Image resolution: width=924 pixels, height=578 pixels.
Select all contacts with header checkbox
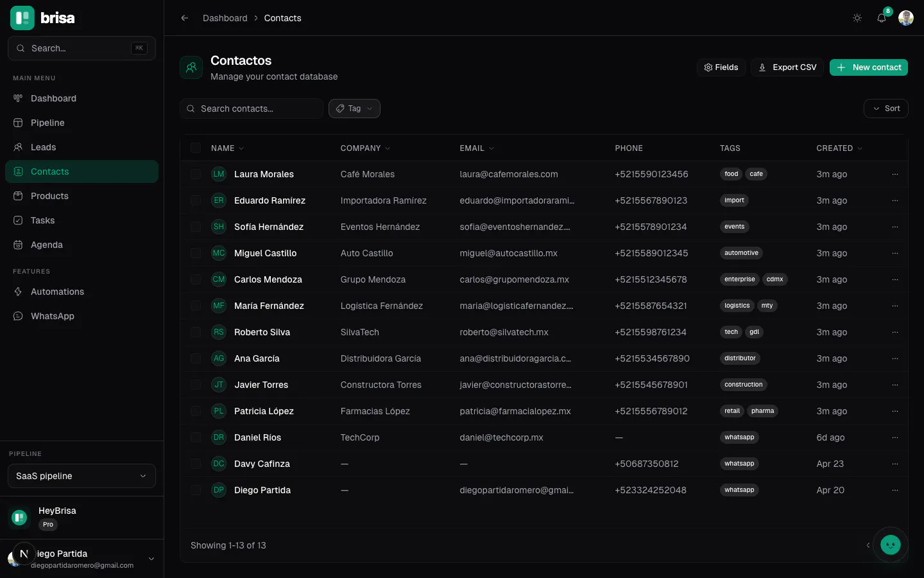tap(196, 148)
